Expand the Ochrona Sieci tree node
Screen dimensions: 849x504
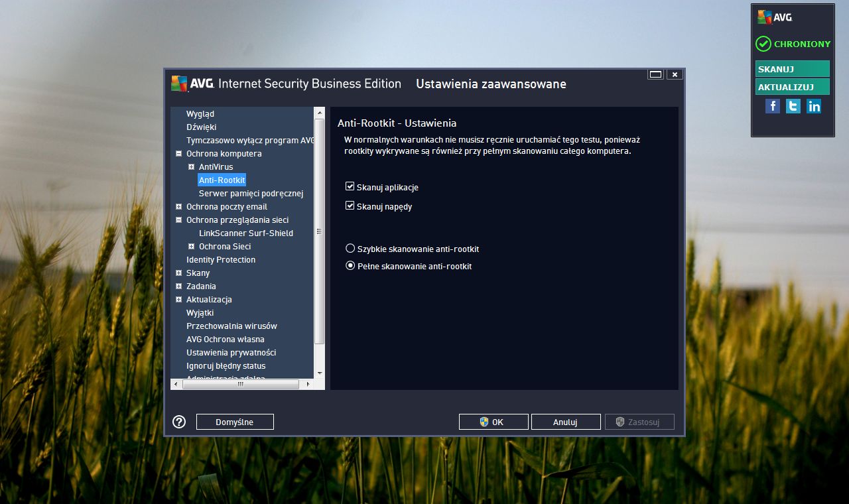click(x=191, y=246)
